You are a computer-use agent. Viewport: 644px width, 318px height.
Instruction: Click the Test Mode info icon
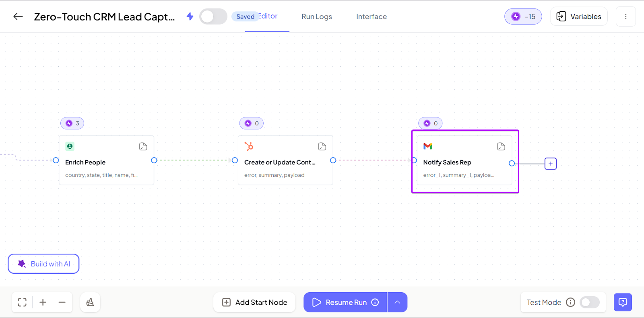pyautogui.click(x=571, y=302)
